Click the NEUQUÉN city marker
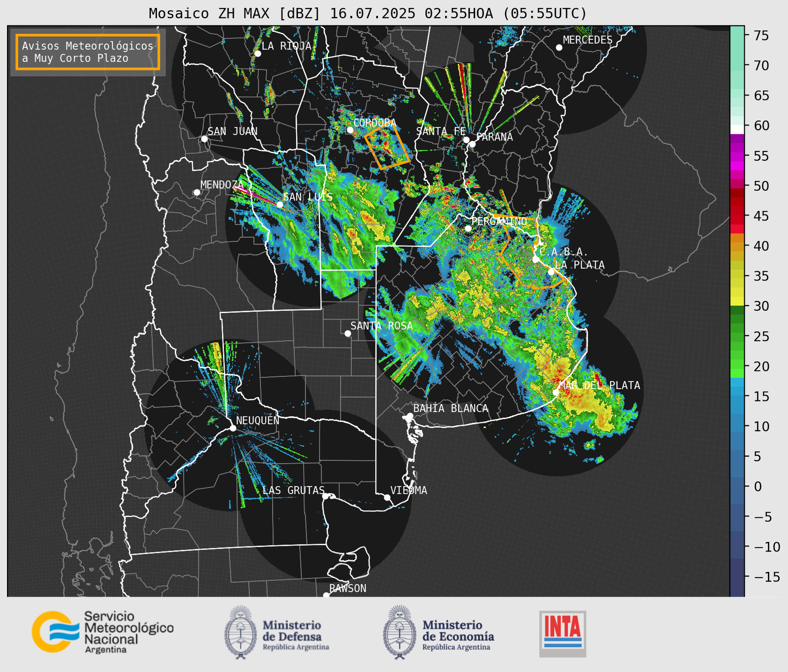Screen dimensions: 788x672 (233, 428)
